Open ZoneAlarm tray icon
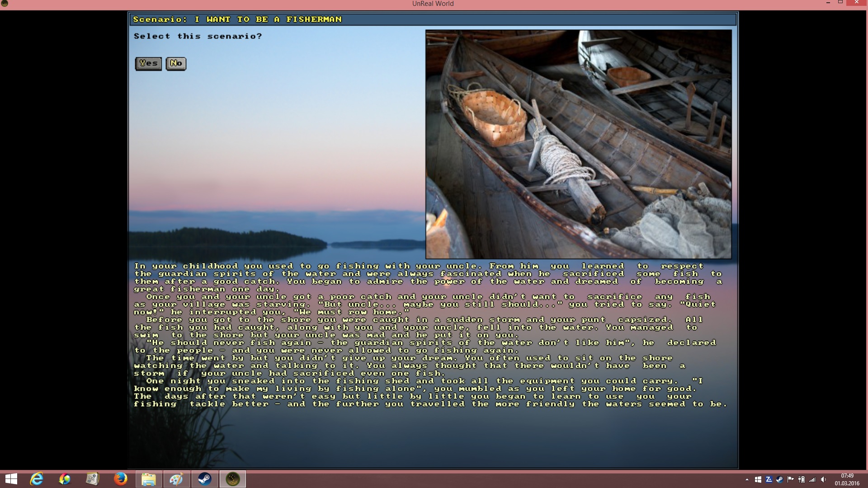The height and width of the screenshot is (488, 868). pos(769,479)
